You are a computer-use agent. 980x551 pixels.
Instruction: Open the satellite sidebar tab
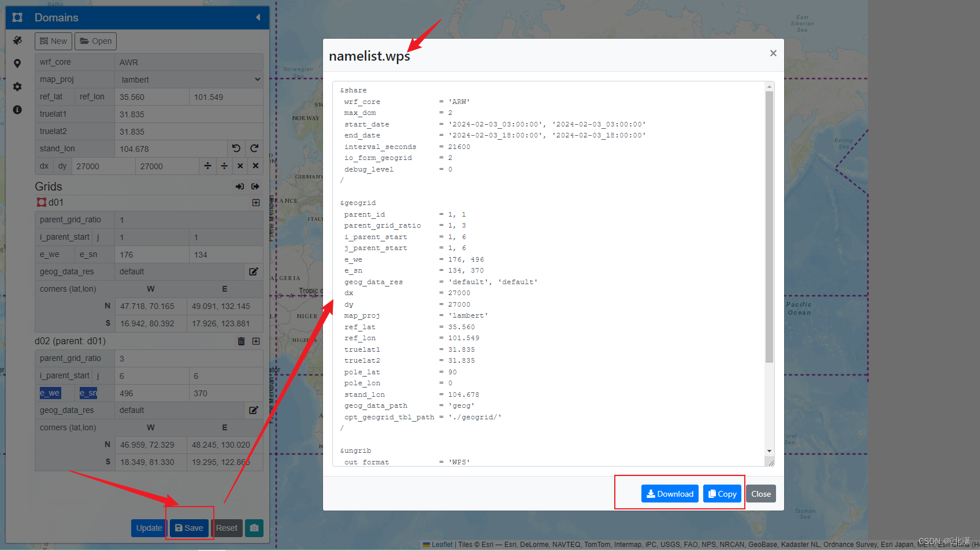click(17, 40)
